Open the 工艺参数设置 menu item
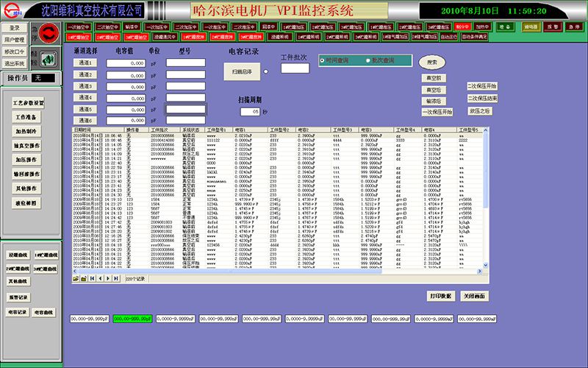 (x=30, y=103)
